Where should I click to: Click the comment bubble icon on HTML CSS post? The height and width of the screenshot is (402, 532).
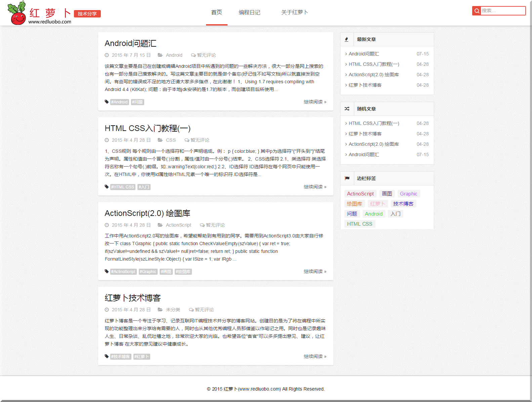tap(187, 140)
